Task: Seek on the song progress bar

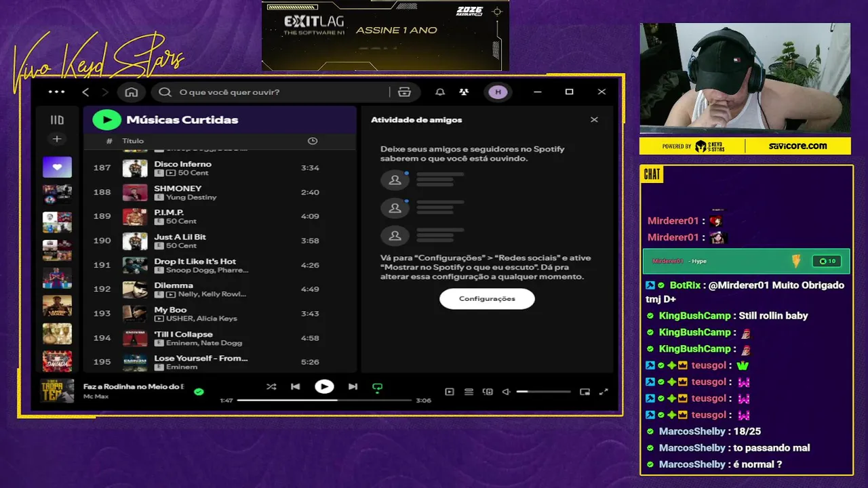Action: (x=324, y=401)
